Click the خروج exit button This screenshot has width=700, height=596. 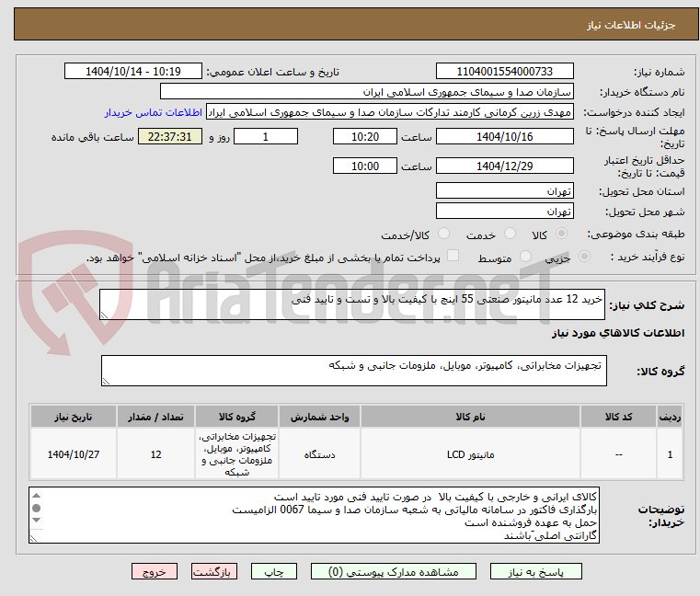pos(155,571)
